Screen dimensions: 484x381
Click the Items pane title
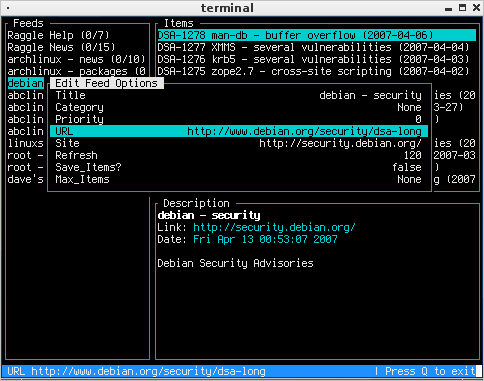tap(179, 23)
